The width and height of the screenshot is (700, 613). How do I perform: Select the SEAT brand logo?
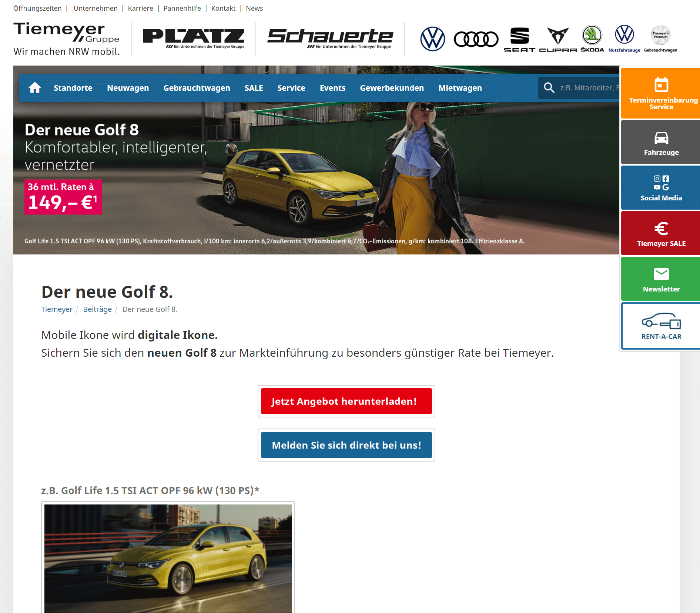click(520, 40)
